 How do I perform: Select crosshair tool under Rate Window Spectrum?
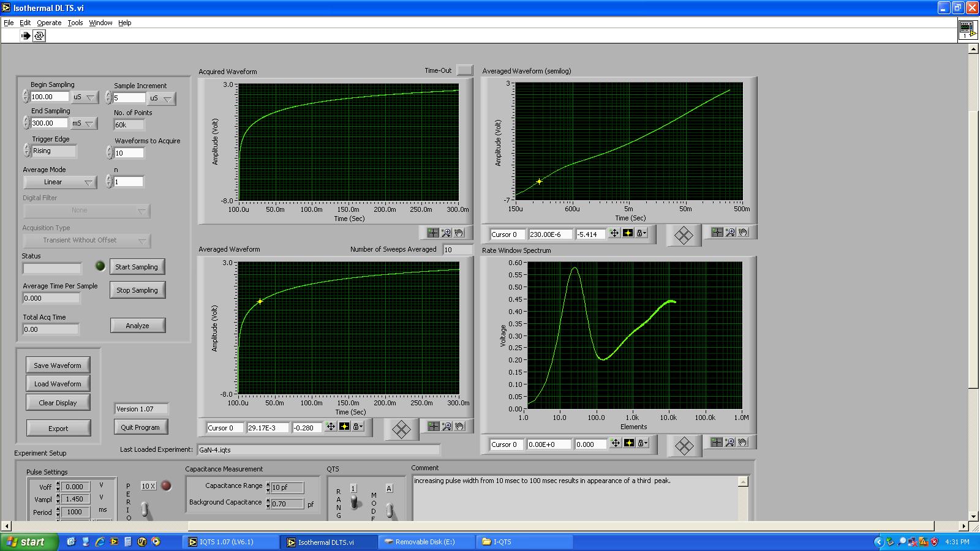[717, 442]
